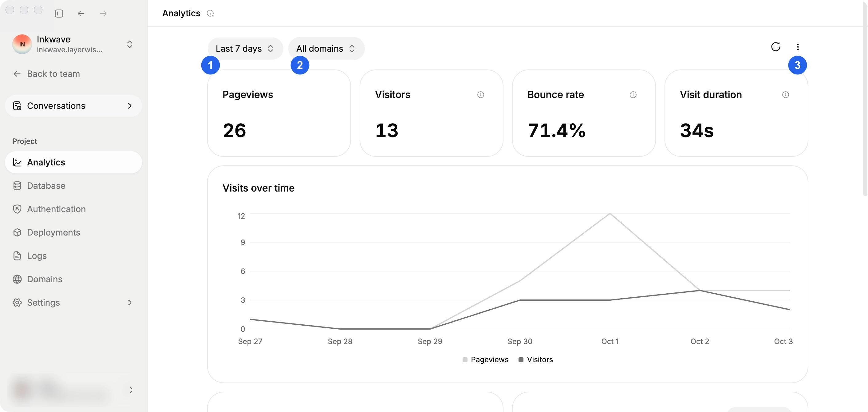Go back with the left arrow

81,14
